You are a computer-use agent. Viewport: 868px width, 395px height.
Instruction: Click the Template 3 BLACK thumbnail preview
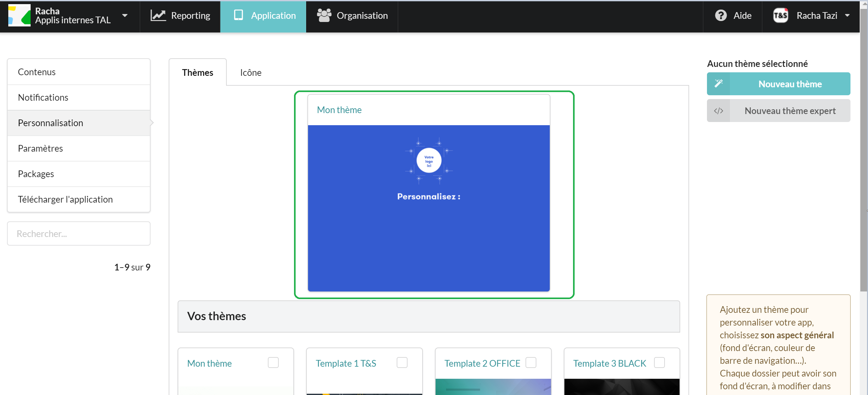pyautogui.click(x=622, y=387)
